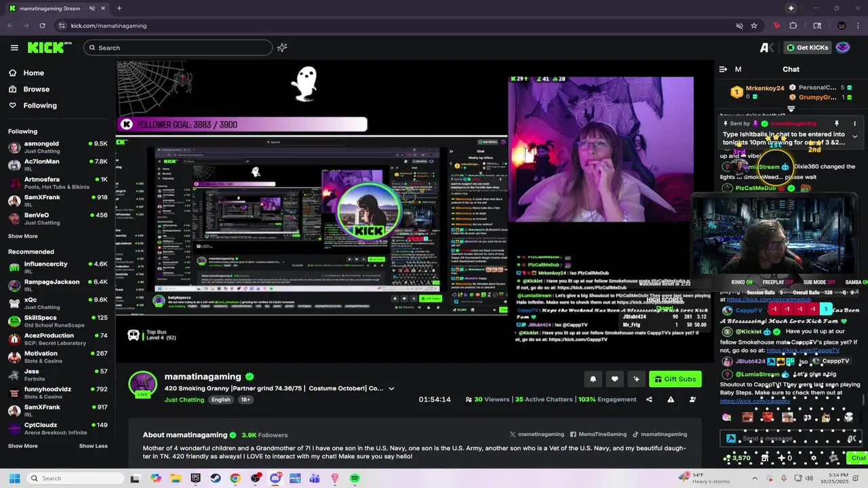Image resolution: width=868 pixels, height=488 pixels.
Task: Click the Gift Subs button
Action: point(675,379)
